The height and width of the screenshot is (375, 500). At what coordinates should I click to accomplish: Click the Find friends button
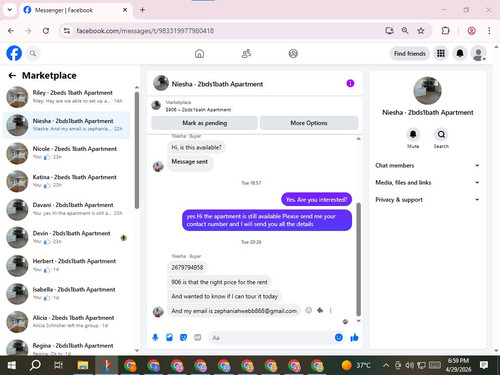[x=410, y=53]
